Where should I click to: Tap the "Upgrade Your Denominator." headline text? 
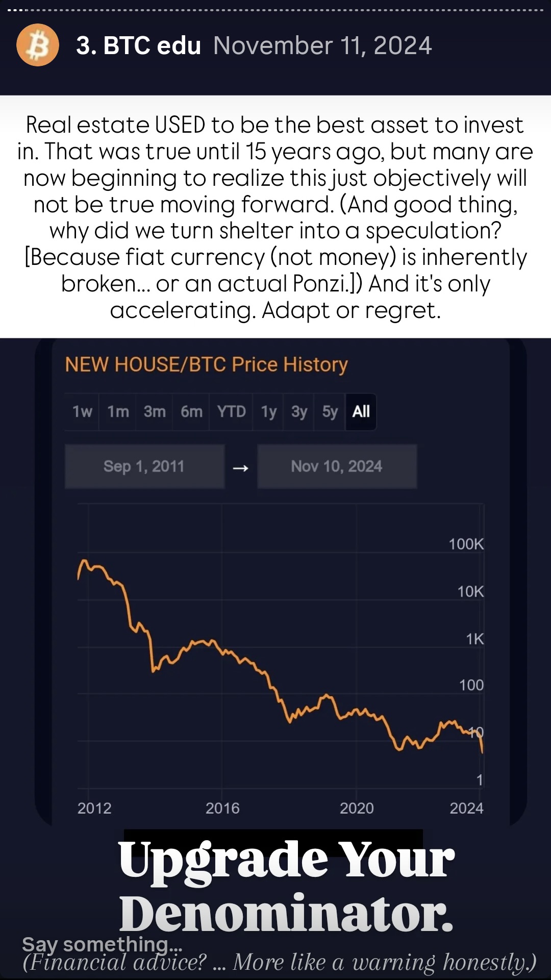pos(286,887)
